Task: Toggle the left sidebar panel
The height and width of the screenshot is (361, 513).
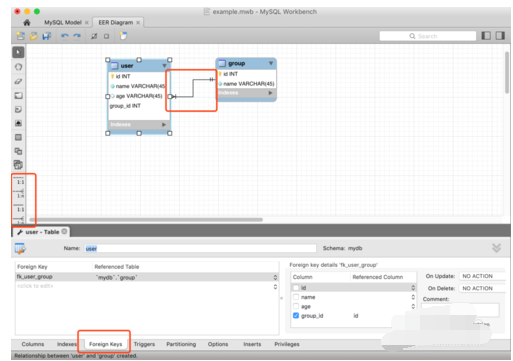Action: coord(486,36)
